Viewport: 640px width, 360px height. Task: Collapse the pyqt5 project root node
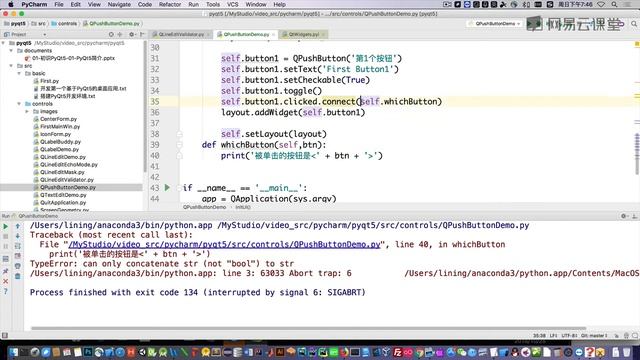(x=4, y=43)
